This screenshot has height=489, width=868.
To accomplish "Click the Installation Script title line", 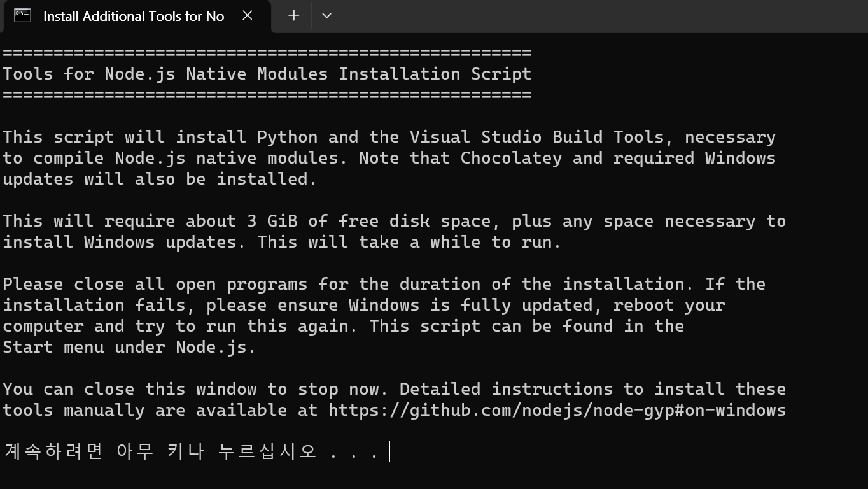I will [267, 74].
